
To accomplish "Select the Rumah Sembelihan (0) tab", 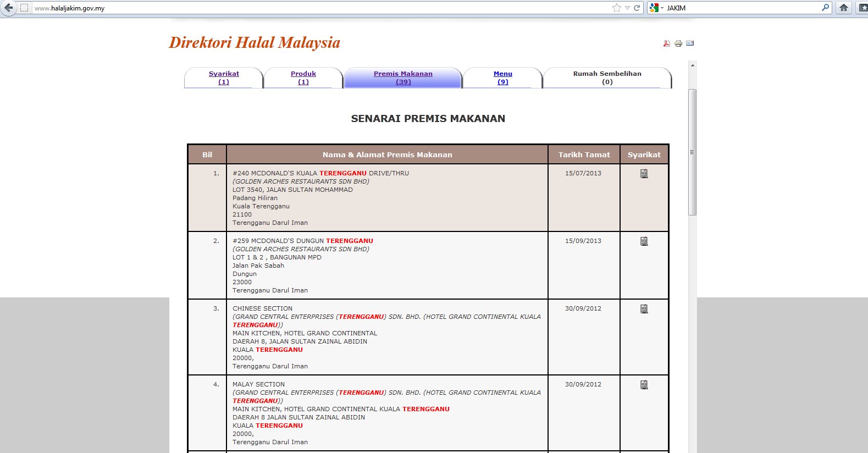I will point(607,78).
